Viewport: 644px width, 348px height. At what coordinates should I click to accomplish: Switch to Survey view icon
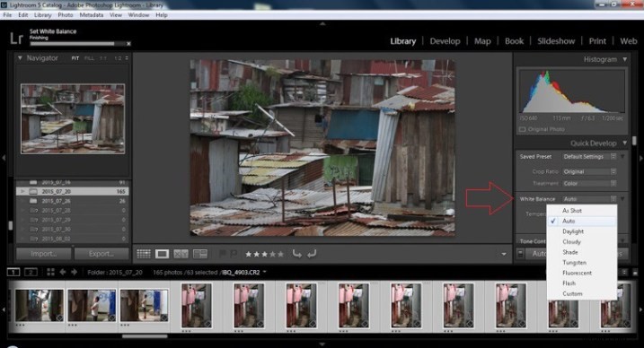pos(200,254)
